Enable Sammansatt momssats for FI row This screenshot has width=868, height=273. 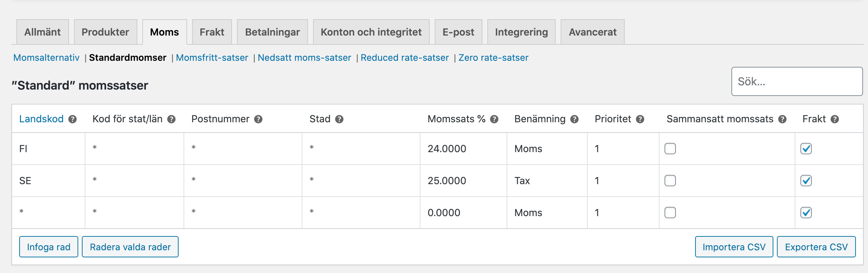pos(670,149)
